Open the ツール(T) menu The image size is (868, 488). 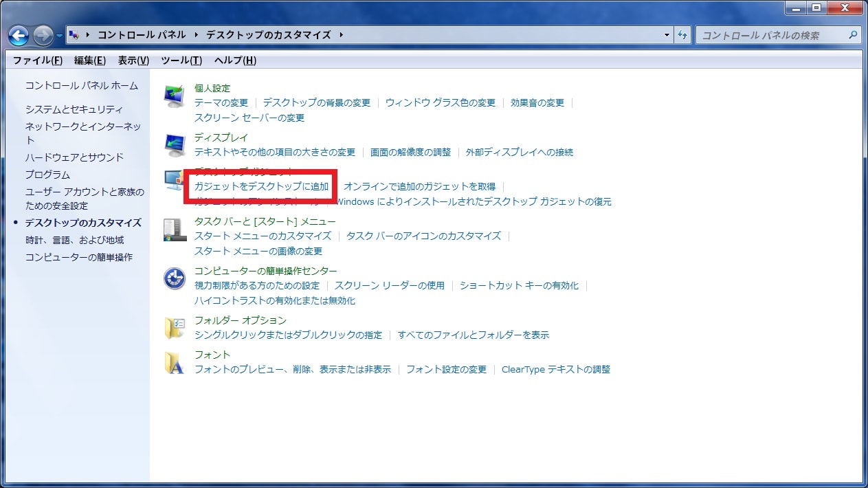[181, 60]
